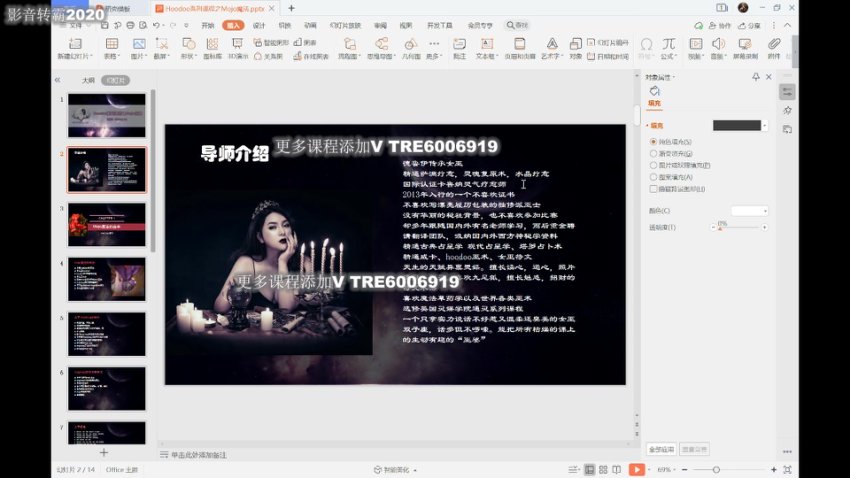Click the zoom slider handle in status bar
Screen dimensions: 850x478
pyautogui.click(x=716, y=470)
